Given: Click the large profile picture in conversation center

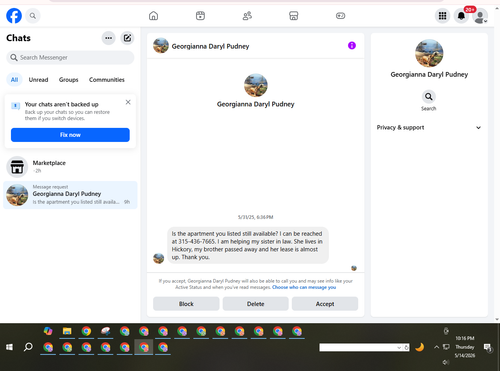Looking at the screenshot, I should tap(256, 85).
